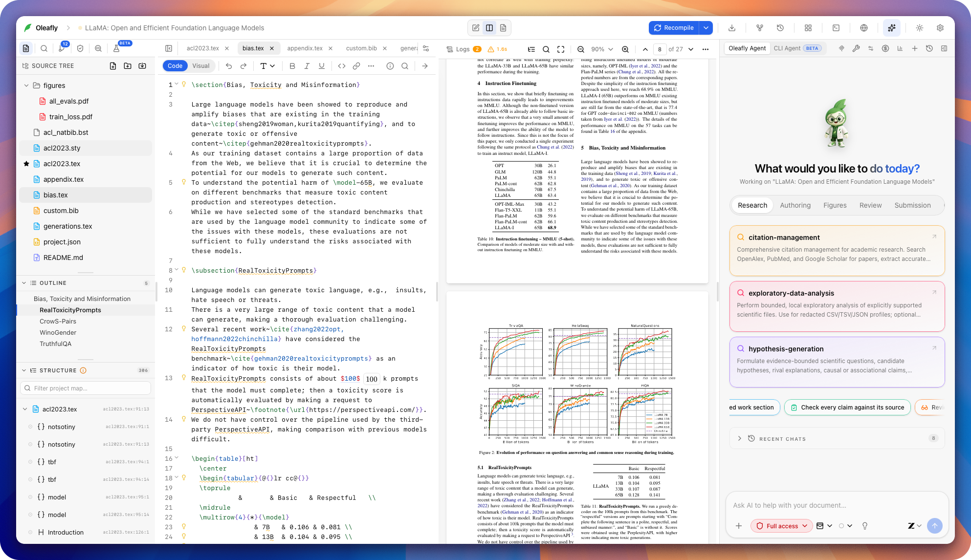Switch to editor-only layout view
Viewport: 971px width, 560px height.
[x=476, y=28]
